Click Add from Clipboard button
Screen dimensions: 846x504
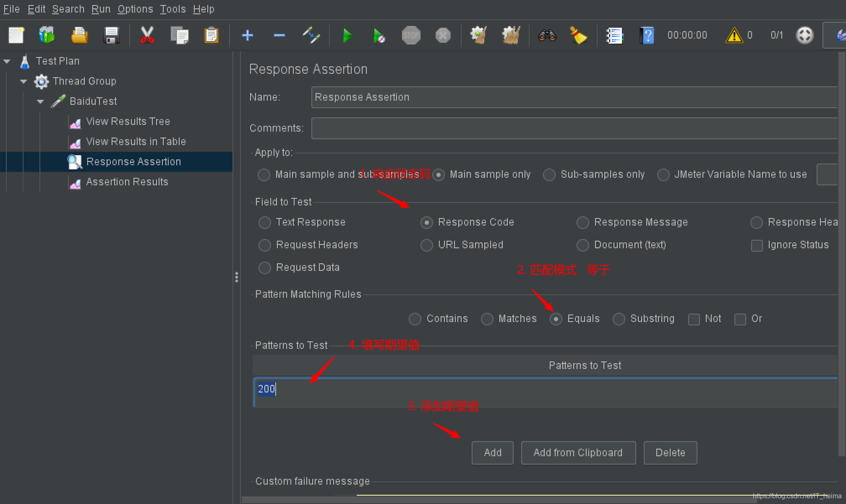(x=578, y=453)
